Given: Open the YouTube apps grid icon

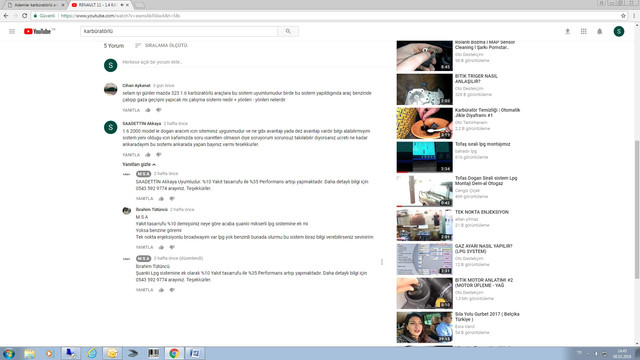Looking at the screenshot, I should click(584, 31).
